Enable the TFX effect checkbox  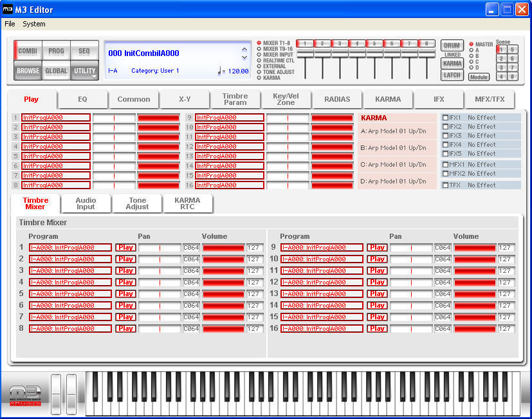pos(446,185)
